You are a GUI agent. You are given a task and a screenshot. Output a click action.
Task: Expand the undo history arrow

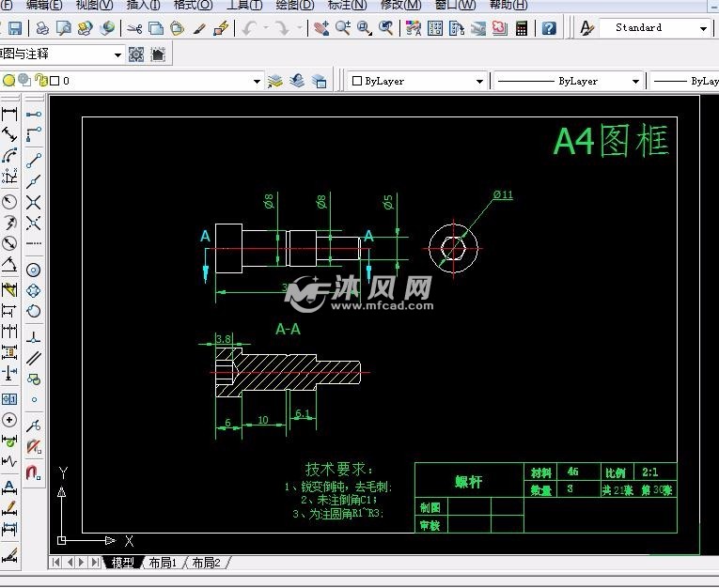[x=265, y=28]
